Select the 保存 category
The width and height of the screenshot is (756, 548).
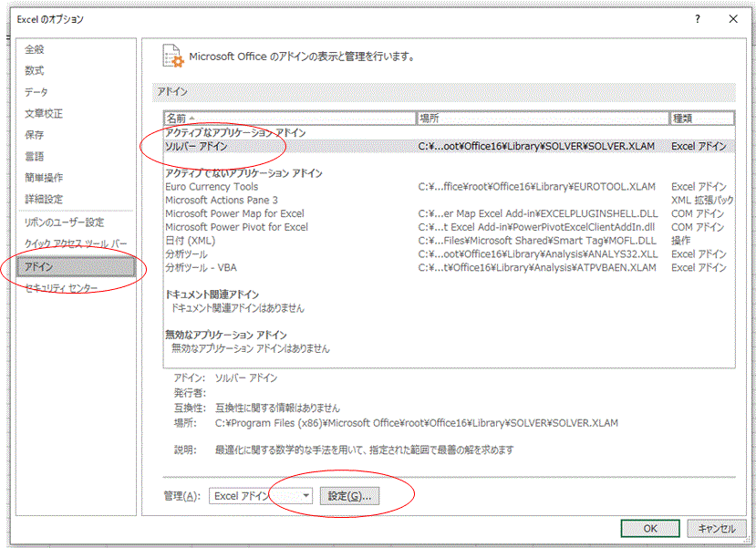coord(35,135)
